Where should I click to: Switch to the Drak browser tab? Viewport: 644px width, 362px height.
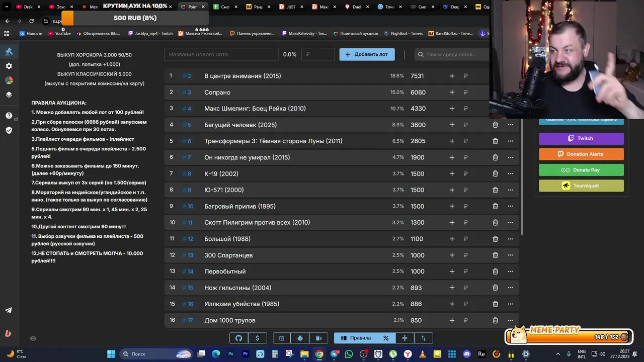(x=28, y=7)
